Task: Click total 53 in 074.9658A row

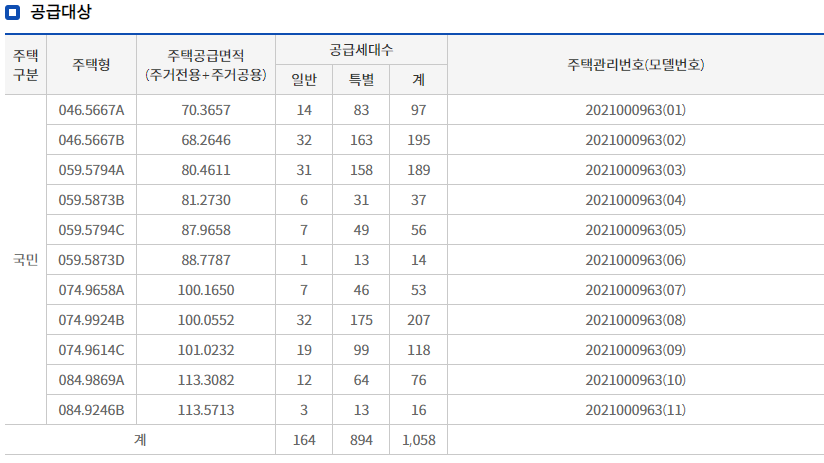Action: [x=419, y=290]
